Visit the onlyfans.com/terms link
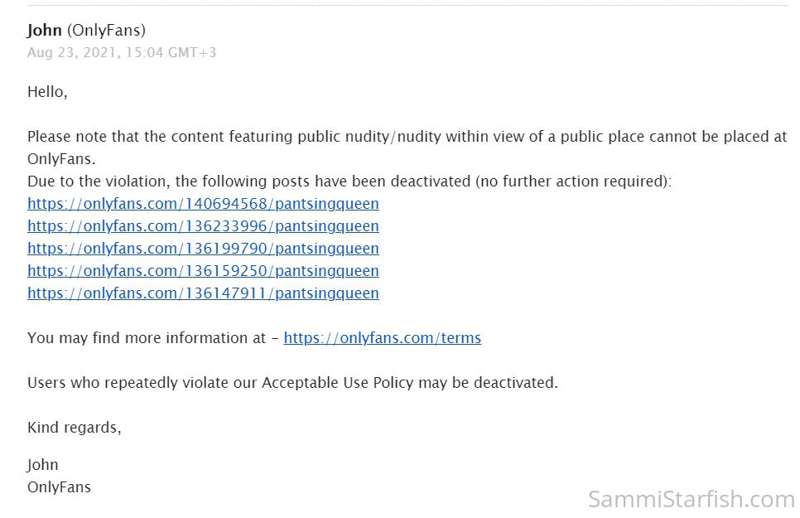The image size is (800, 518). [382, 338]
